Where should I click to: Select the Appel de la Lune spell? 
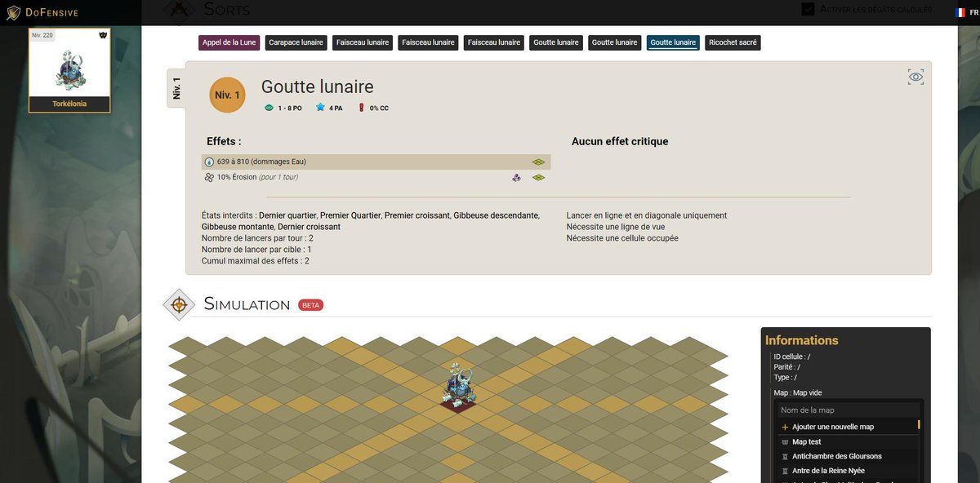(229, 42)
